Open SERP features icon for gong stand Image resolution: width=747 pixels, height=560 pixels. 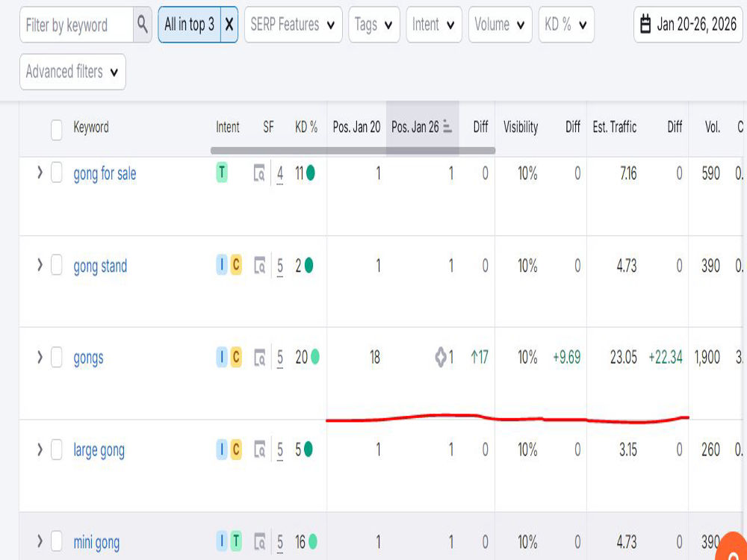pyautogui.click(x=258, y=266)
